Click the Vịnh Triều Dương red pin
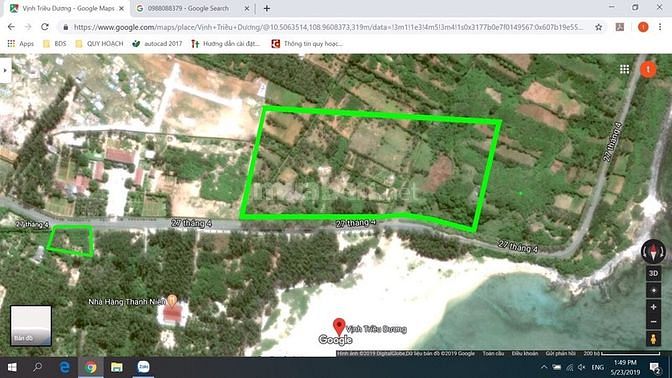 tap(339, 327)
